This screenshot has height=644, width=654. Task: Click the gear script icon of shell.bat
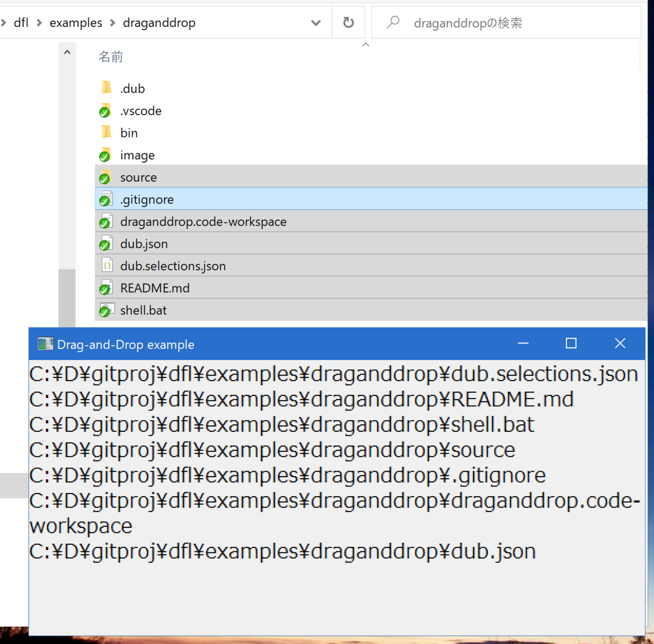point(107,310)
